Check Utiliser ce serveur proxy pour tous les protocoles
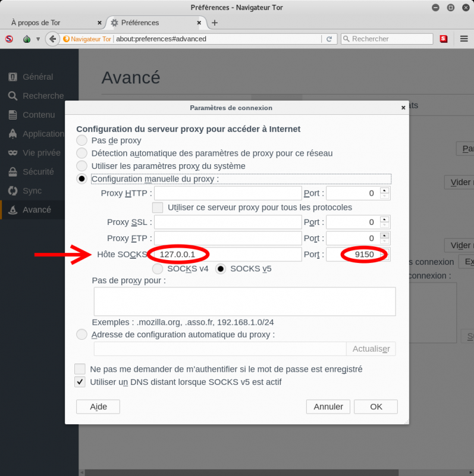 pos(158,207)
